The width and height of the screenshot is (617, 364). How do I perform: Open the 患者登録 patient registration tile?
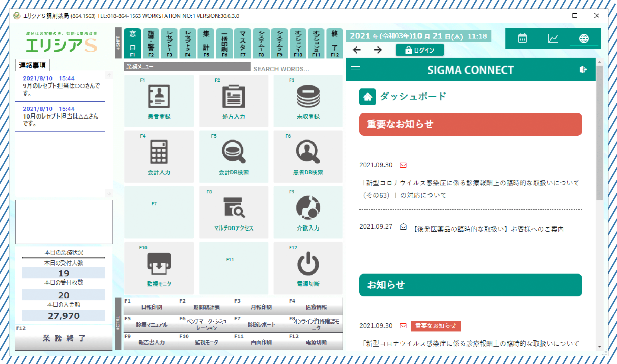[159, 101]
